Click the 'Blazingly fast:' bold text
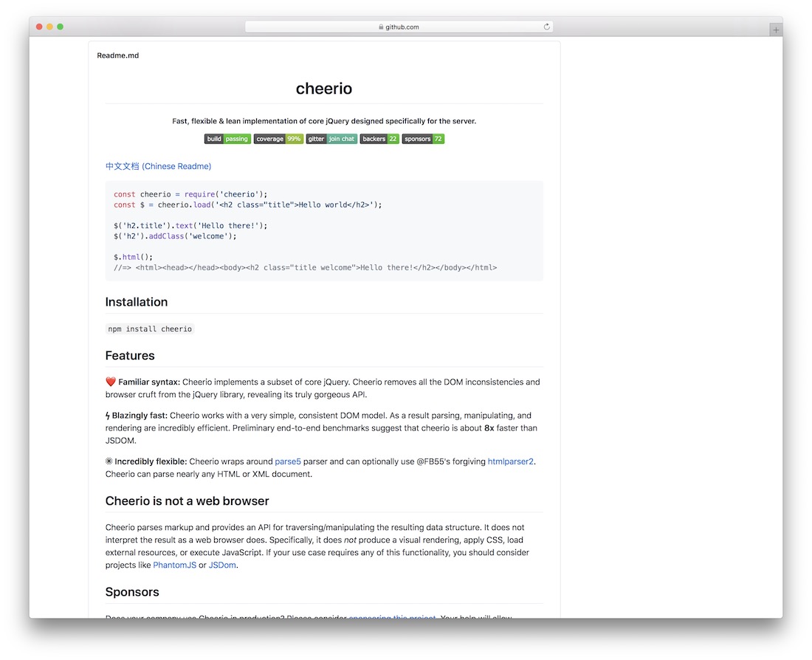 point(140,416)
